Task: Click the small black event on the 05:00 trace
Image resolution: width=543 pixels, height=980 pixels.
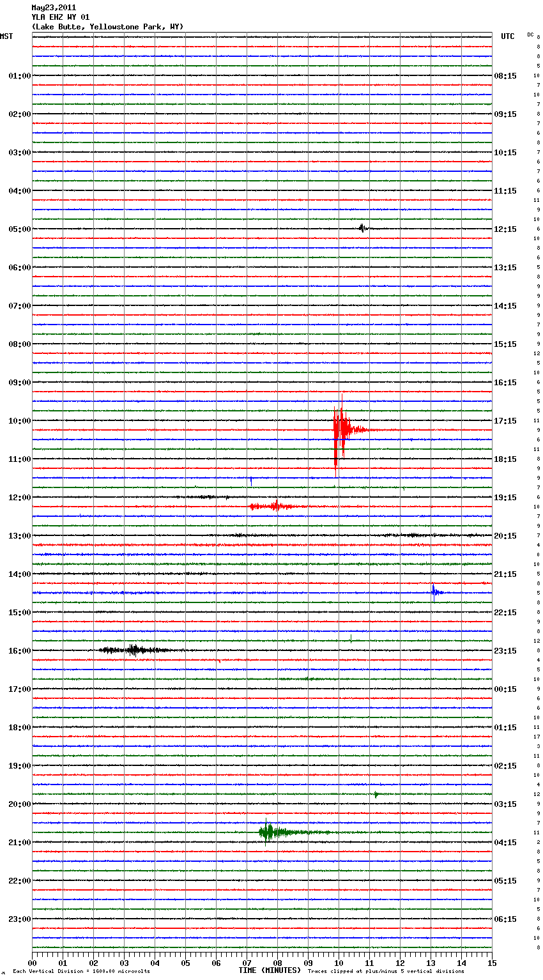Action: [x=362, y=228]
